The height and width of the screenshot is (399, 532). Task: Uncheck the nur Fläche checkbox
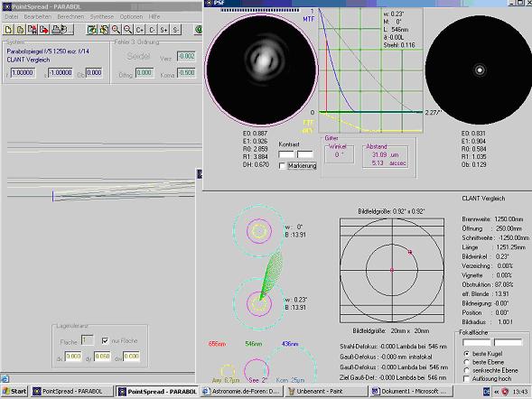click(105, 340)
